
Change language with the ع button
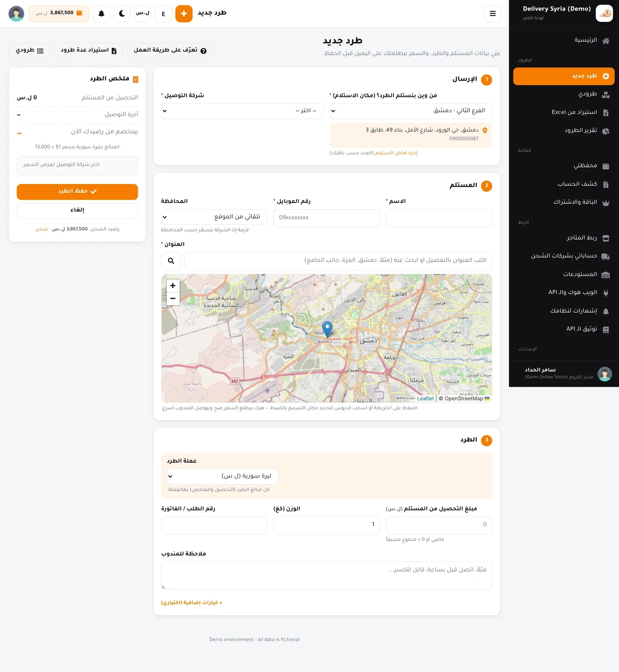coord(163,14)
